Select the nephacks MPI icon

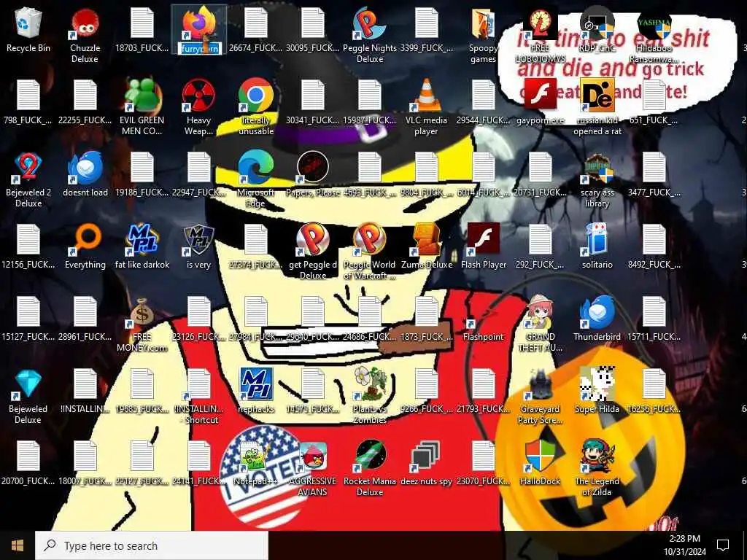tap(256, 385)
